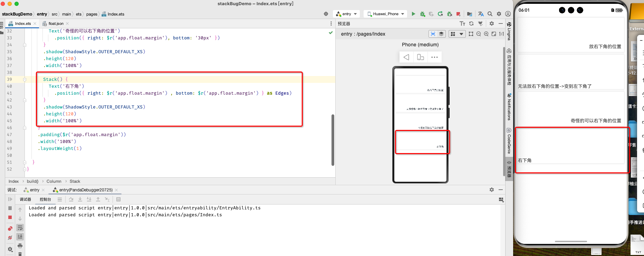Click the editor vertical scrollbar
This screenshot has height=256, width=644.
pyautogui.click(x=333, y=140)
